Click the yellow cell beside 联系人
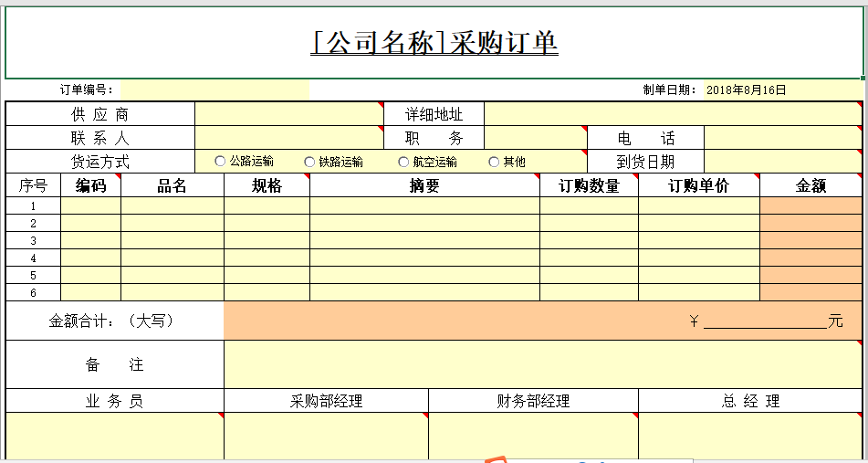The width and height of the screenshot is (868, 463). coord(288,138)
